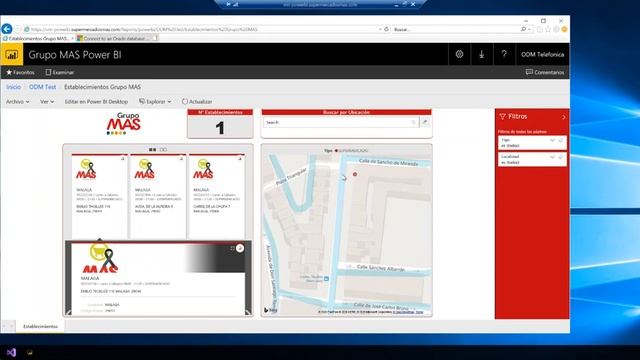Click the Filtros funnel icon

tap(502, 116)
